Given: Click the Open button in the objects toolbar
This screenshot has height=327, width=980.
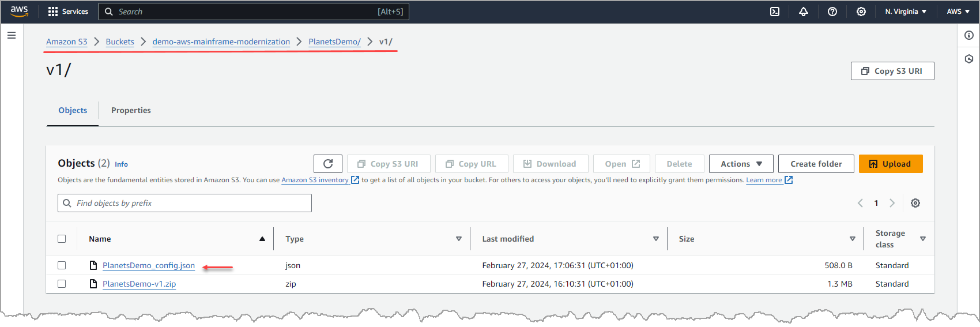Looking at the screenshot, I should (621, 164).
